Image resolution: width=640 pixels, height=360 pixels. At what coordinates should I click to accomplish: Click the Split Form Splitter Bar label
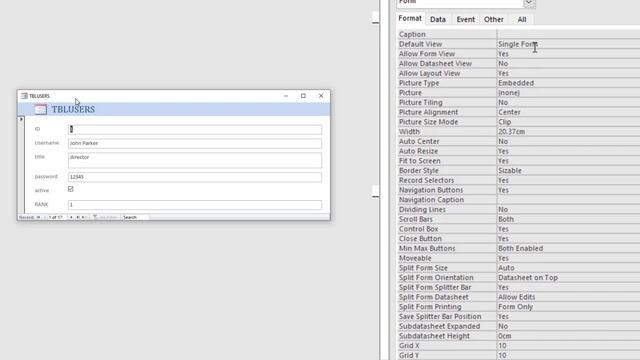click(435, 287)
